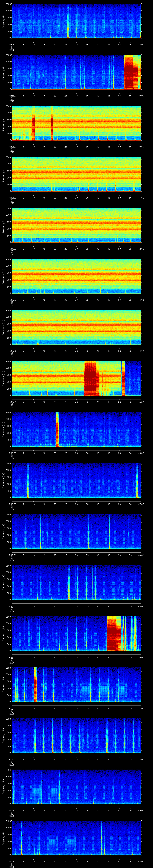Click the 17:42:00 start time label

click(x=12, y=300)
